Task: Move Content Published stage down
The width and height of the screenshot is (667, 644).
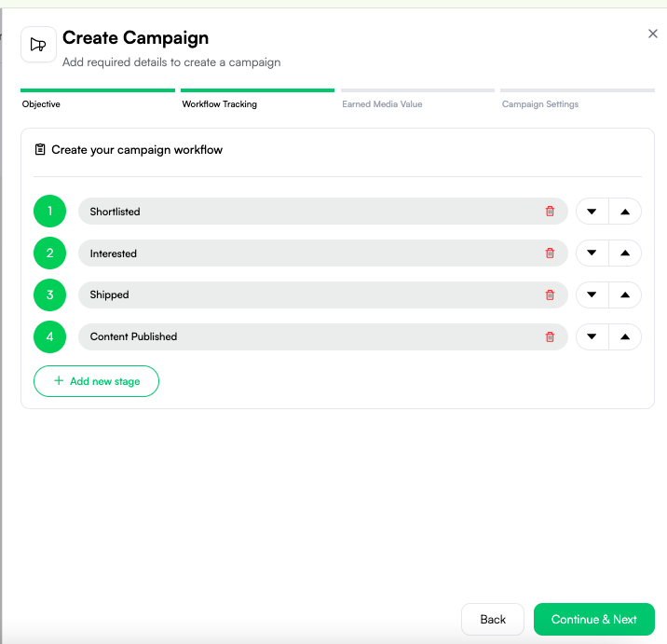Action: point(592,336)
